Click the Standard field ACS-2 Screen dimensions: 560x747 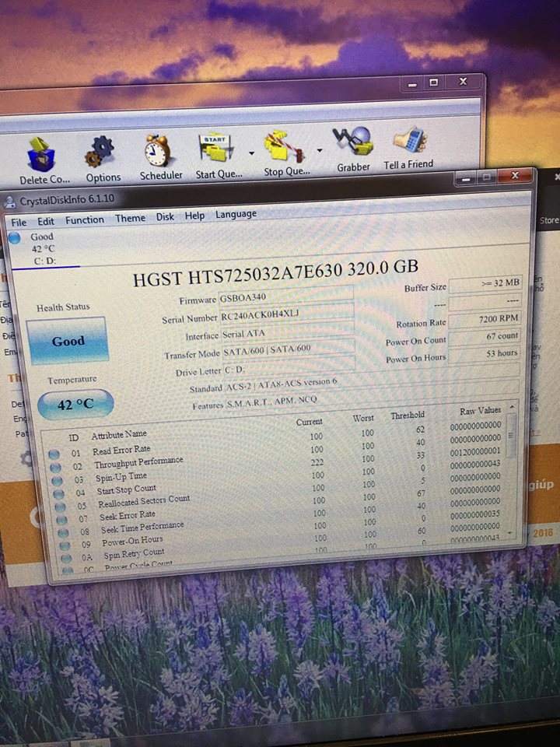point(372,383)
